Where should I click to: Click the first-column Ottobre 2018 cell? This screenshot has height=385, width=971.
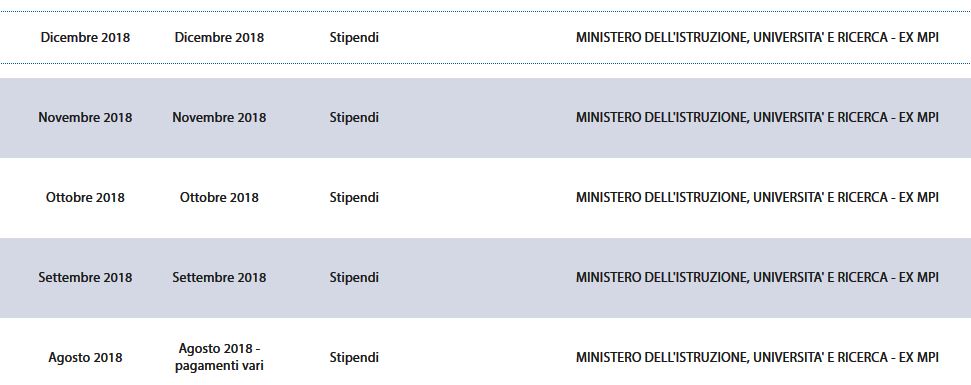pyautogui.click(x=85, y=197)
